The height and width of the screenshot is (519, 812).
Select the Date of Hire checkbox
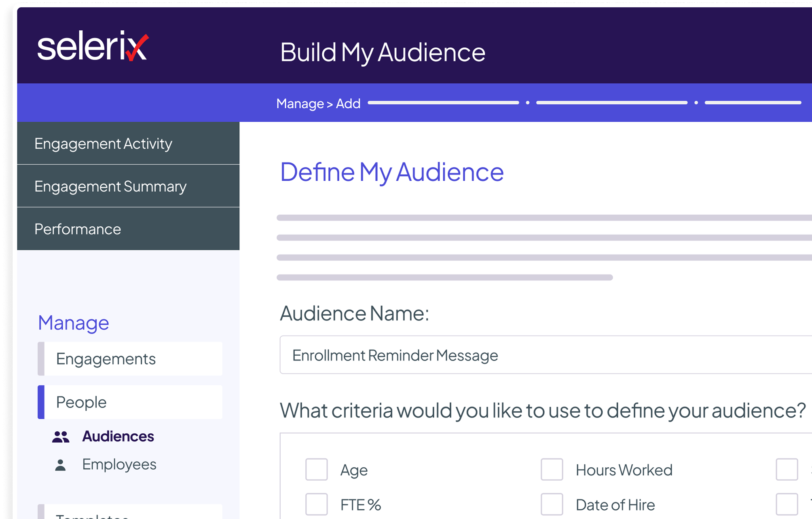coord(552,504)
